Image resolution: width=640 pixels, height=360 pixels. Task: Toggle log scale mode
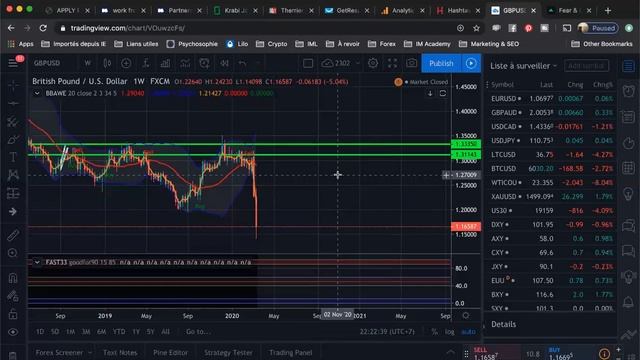[x=449, y=331]
